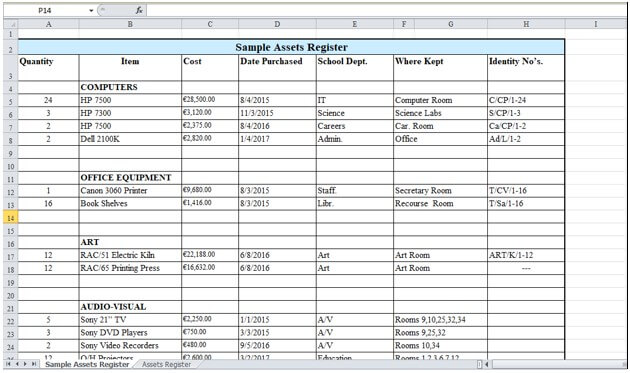Open the Name Box dropdown arrow
The height and width of the screenshot is (373, 630).
(91, 10)
